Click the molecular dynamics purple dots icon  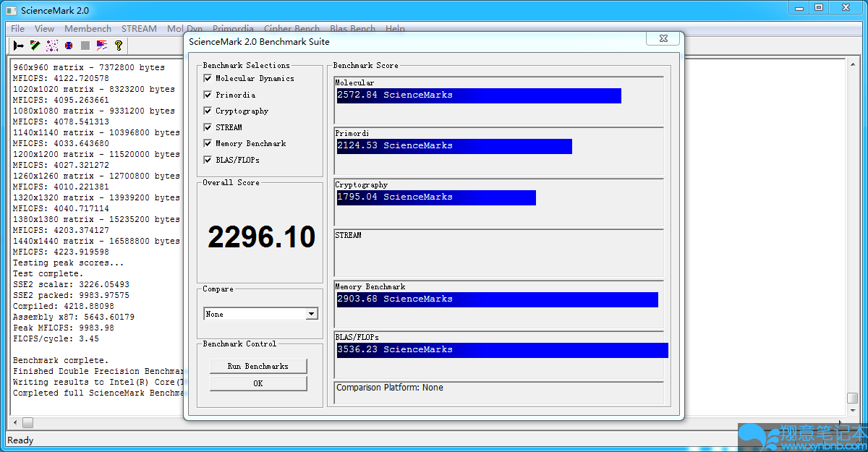pyautogui.click(x=52, y=46)
